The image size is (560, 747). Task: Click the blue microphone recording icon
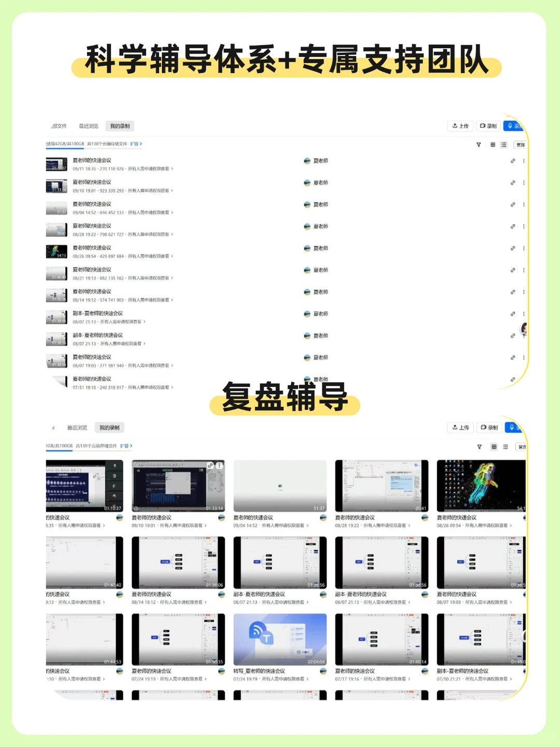coord(511,126)
